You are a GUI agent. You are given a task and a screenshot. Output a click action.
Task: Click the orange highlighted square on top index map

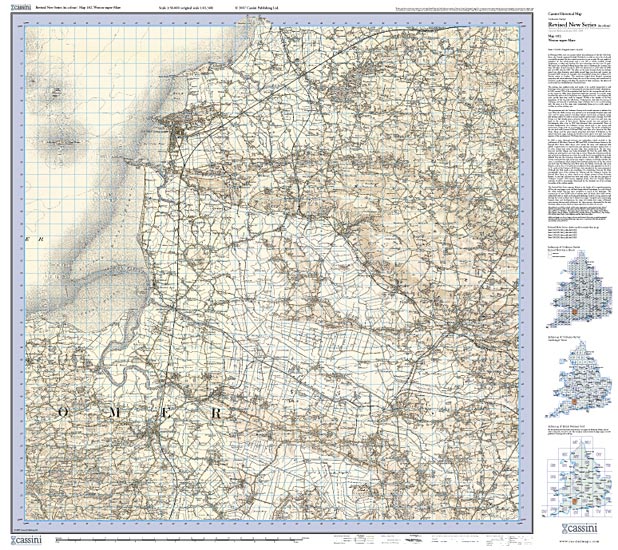(574, 312)
